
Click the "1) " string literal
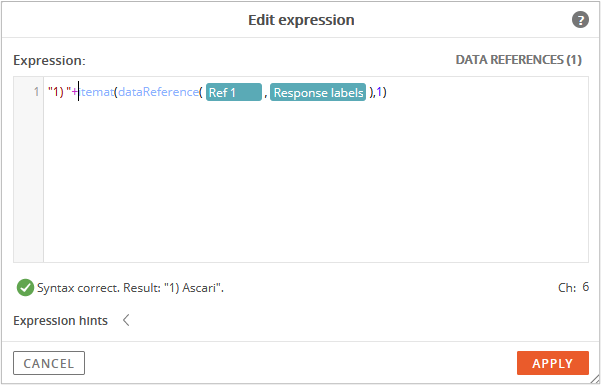tap(59, 92)
